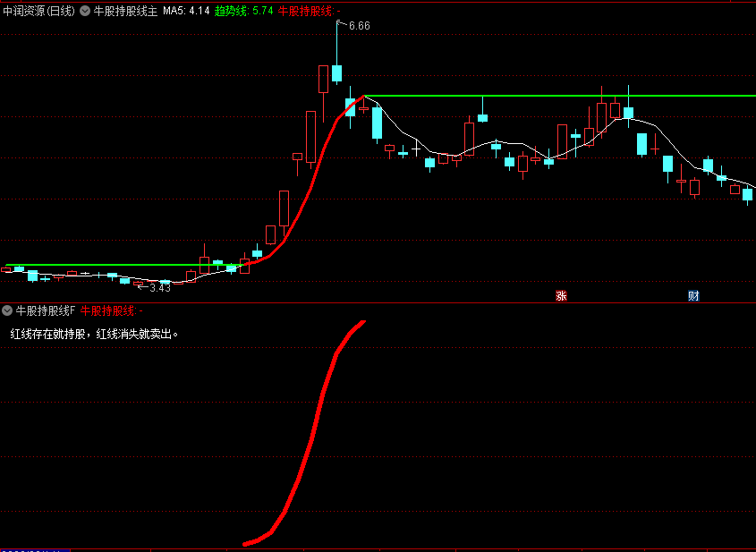Click the MA5: 4.14 value label

click(x=186, y=11)
